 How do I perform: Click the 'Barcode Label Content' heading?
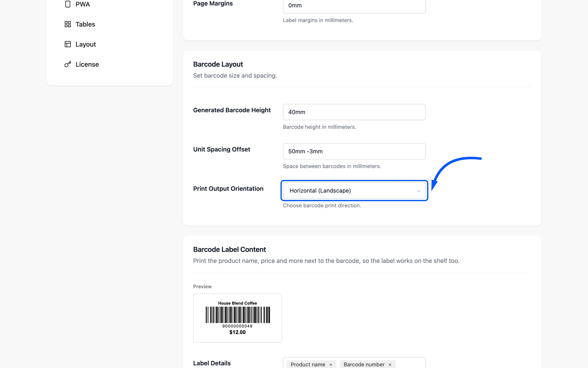tap(229, 249)
